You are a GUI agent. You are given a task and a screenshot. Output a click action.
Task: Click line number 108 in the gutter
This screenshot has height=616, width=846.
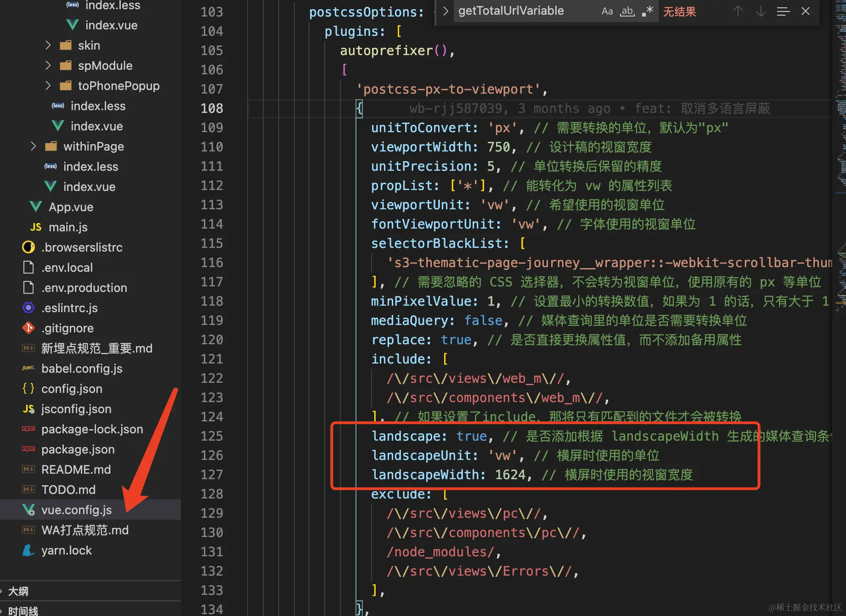click(x=212, y=108)
